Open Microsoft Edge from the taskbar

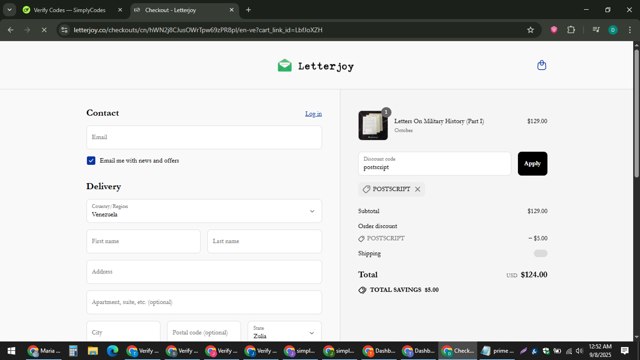pos(112,351)
